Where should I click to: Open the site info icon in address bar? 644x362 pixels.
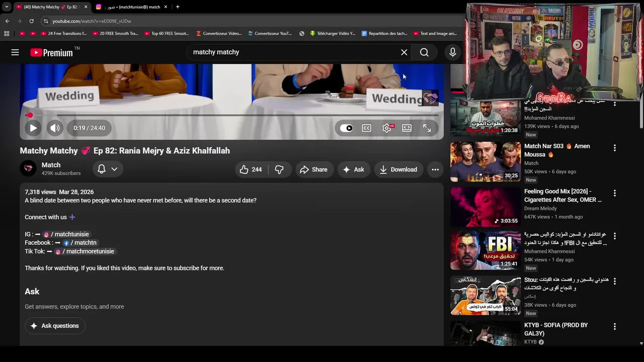click(x=46, y=21)
